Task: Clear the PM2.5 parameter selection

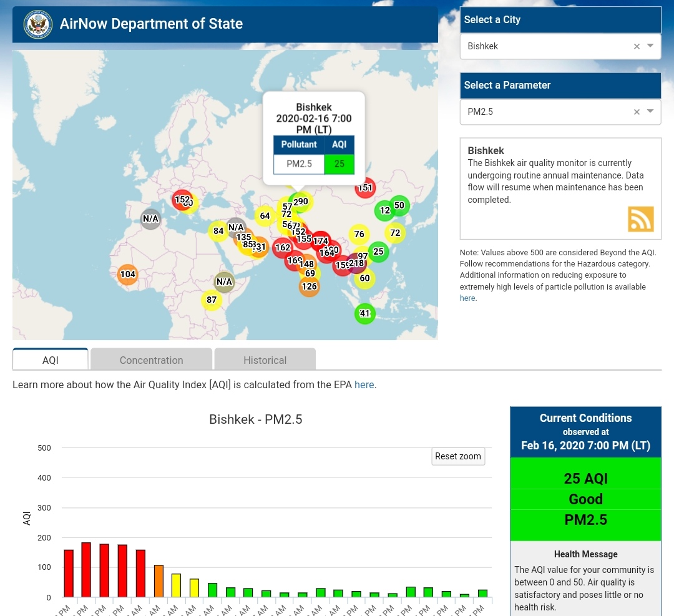Action: (x=637, y=112)
